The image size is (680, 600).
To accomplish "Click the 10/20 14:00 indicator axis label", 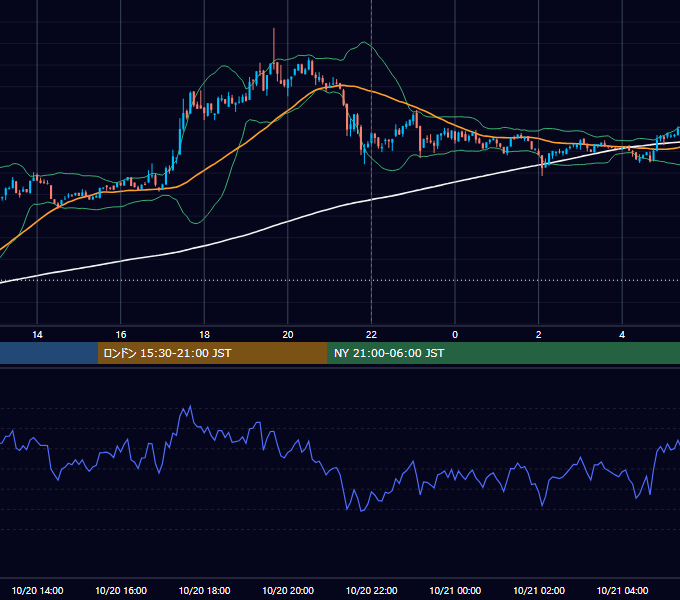I will coord(37,590).
